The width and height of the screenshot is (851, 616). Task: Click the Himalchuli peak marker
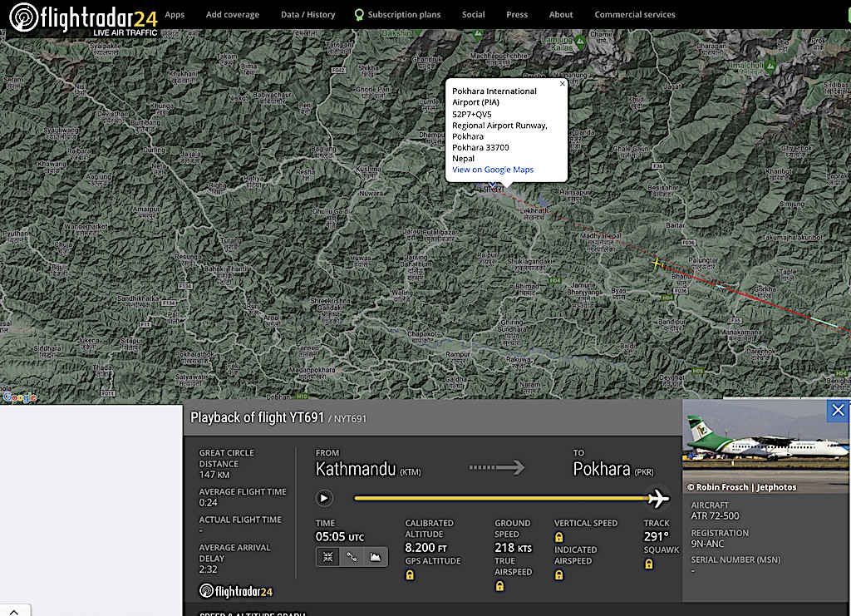(x=770, y=67)
